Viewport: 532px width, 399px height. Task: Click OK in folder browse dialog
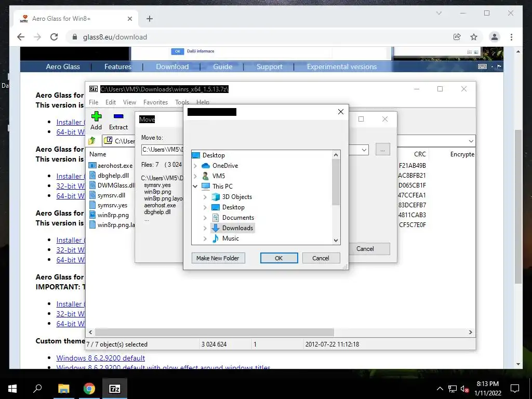279,258
